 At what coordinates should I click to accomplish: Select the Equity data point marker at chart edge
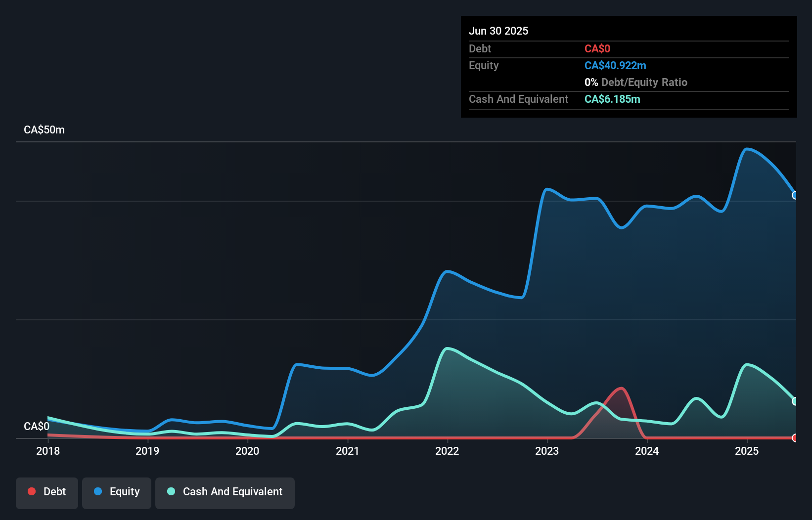[795, 195]
